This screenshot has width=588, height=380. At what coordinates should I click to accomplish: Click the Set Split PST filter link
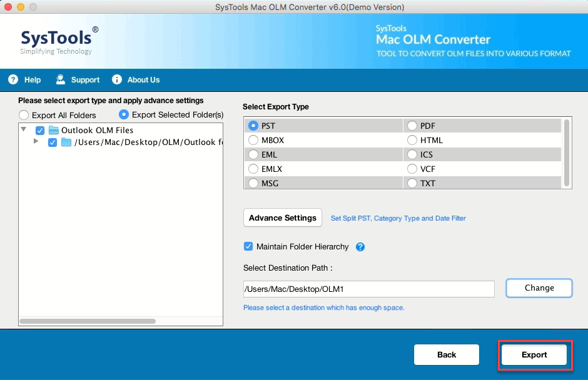pos(398,218)
